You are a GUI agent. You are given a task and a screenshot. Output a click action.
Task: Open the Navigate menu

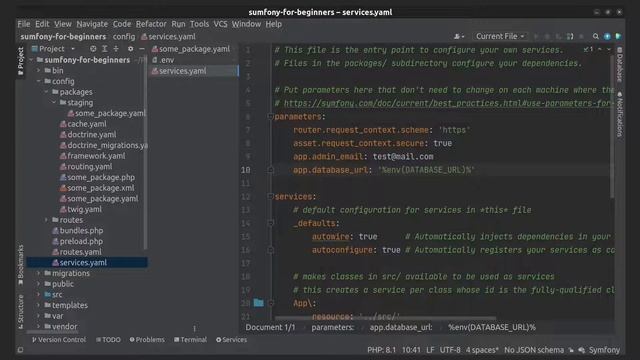92,24
